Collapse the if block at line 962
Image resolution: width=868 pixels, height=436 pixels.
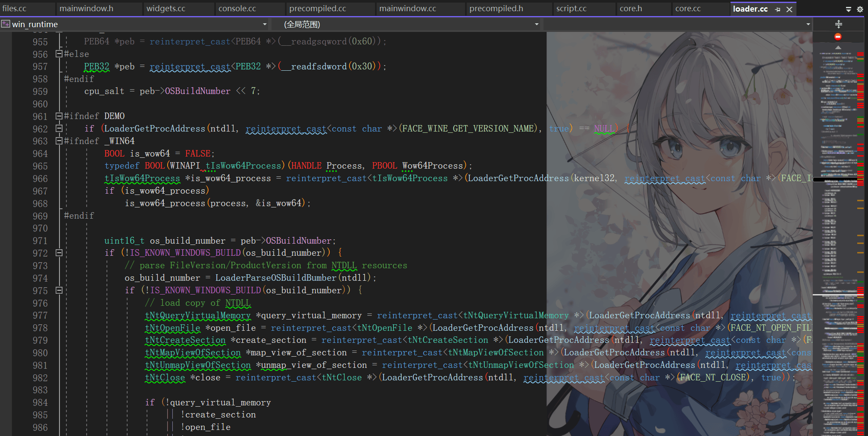[59, 128]
